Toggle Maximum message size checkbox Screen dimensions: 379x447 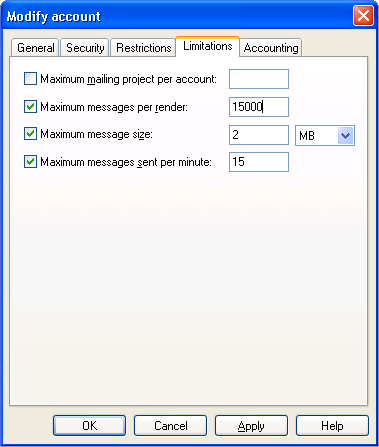pyautogui.click(x=30, y=134)
